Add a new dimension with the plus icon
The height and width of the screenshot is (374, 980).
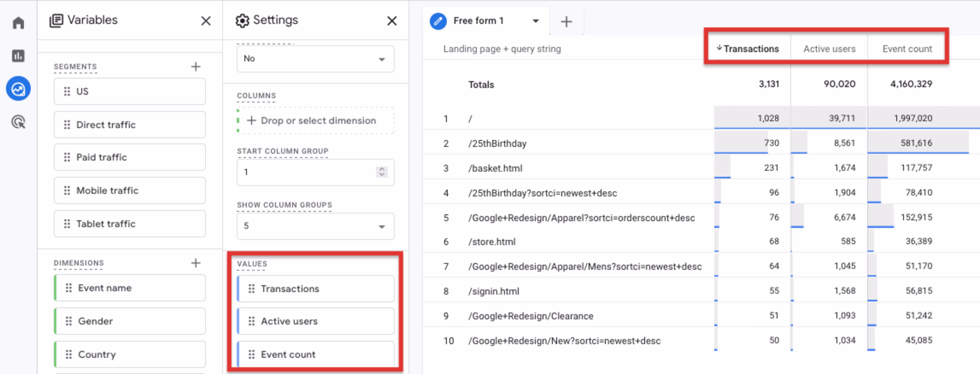tap(195, 263)
